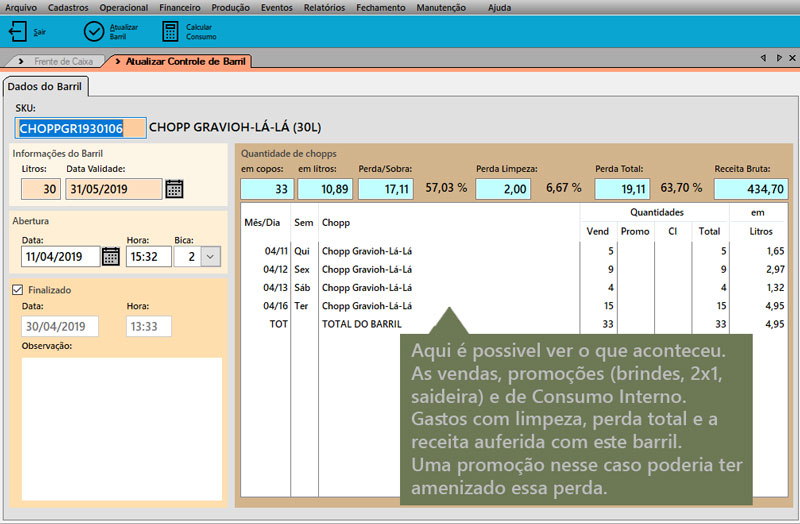The width and height of the screenshot is (800, 524).
Task: Open the Cadastros menu
Action: click(68, 8)
